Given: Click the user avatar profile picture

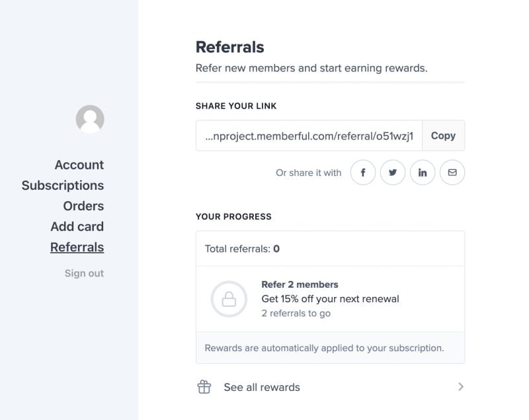Looking at the screenshot, I should (x=90, y=119).
